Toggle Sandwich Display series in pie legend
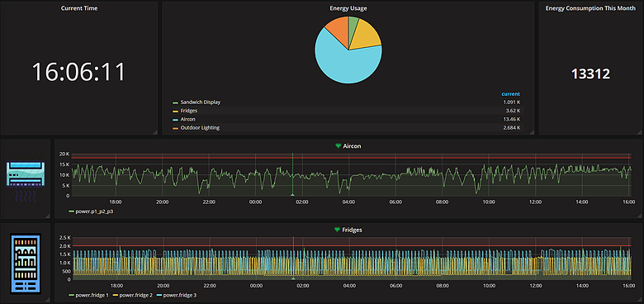The height and width of the screenshot is (304, 644). 201,102
